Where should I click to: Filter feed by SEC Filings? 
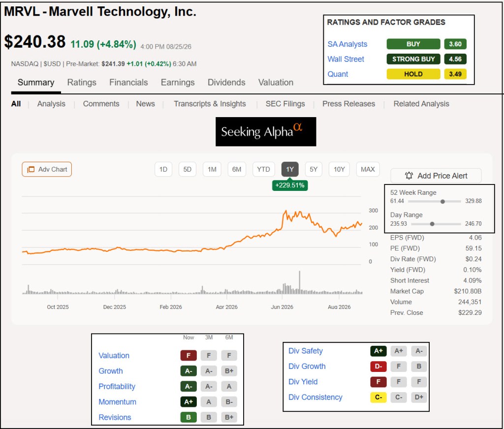coord(285,104)
